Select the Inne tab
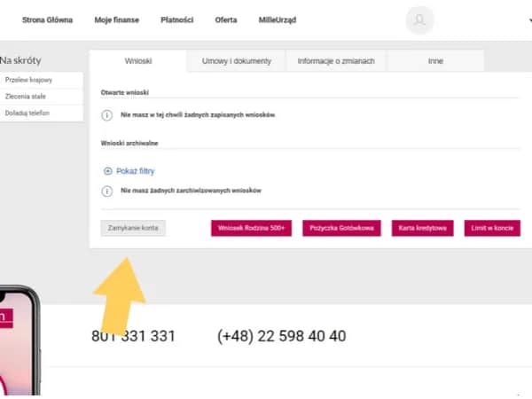 coord(434,61)
